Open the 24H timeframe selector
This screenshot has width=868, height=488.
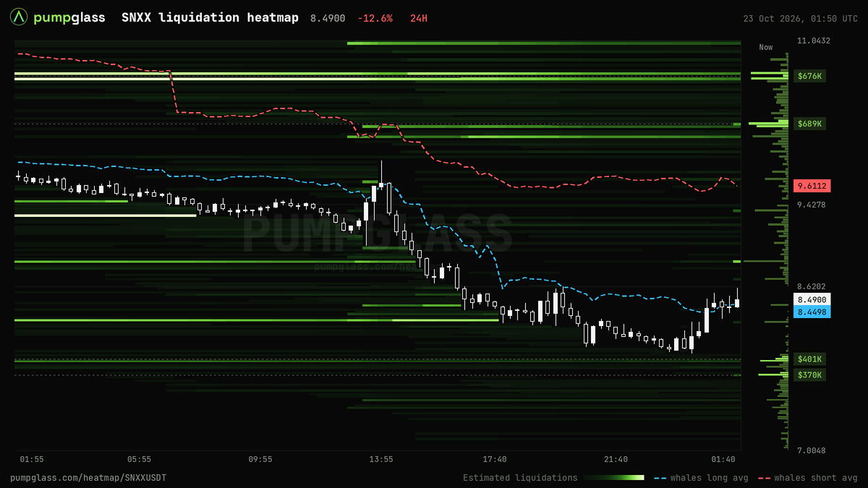[x=419, y=18]
